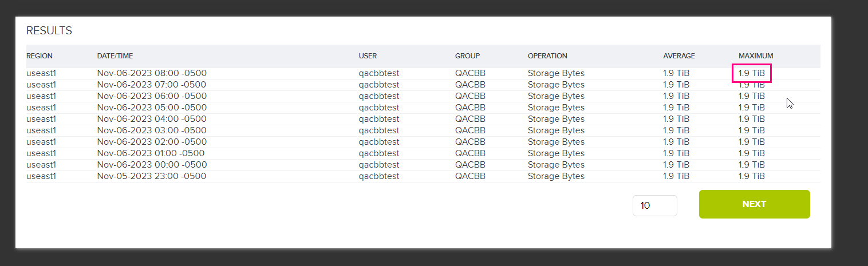Click the Maximum 1.9 TiB in the Nov-05 23:00 row
Image resolution: width=868 pixels, height=266 pixels.
pos(752,176)
